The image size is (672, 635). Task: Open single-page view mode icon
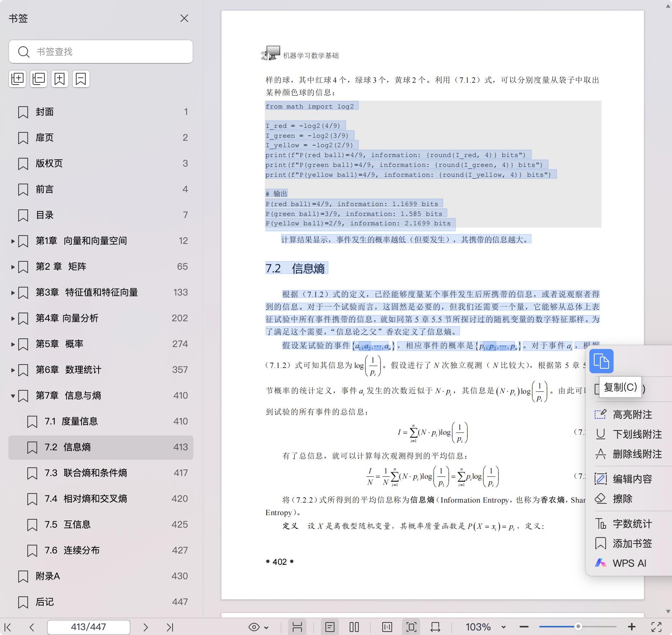330,627
